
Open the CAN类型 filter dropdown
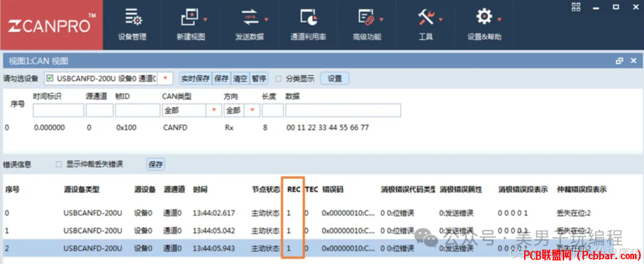click(x=213, y=110)
